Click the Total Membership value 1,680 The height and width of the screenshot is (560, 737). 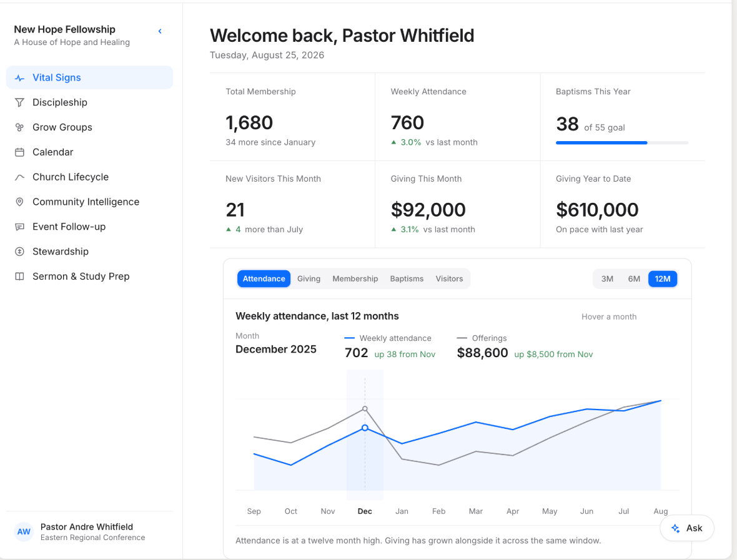[249, 123]
